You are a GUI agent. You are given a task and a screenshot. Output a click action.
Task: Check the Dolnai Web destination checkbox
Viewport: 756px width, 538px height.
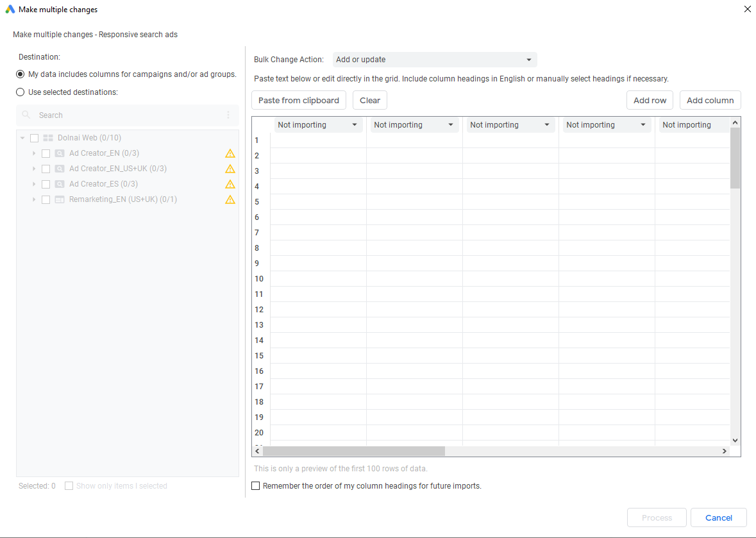(x=34, y=137)
